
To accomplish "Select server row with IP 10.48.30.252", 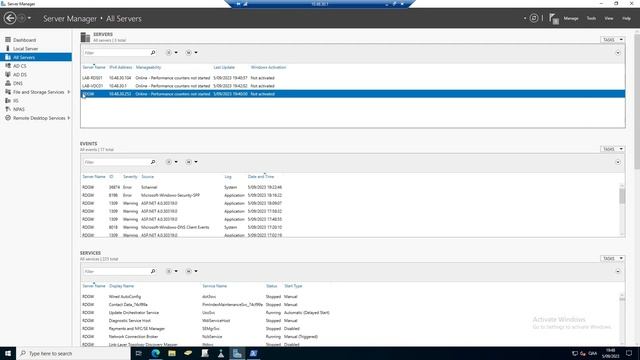I will pyautogui.click(x=353, y=94).
